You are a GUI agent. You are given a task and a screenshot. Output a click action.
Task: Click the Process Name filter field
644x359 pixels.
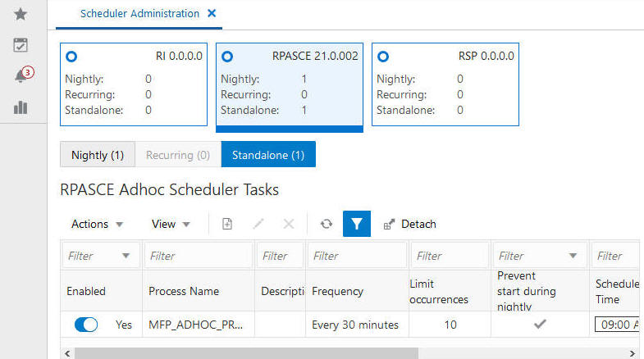[198, 256]
